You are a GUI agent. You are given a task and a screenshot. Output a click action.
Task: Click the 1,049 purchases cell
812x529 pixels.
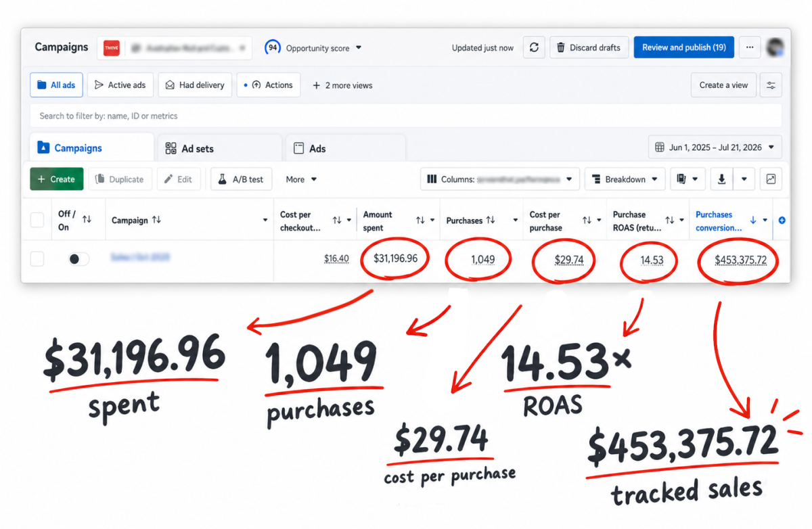click(482, 259)
